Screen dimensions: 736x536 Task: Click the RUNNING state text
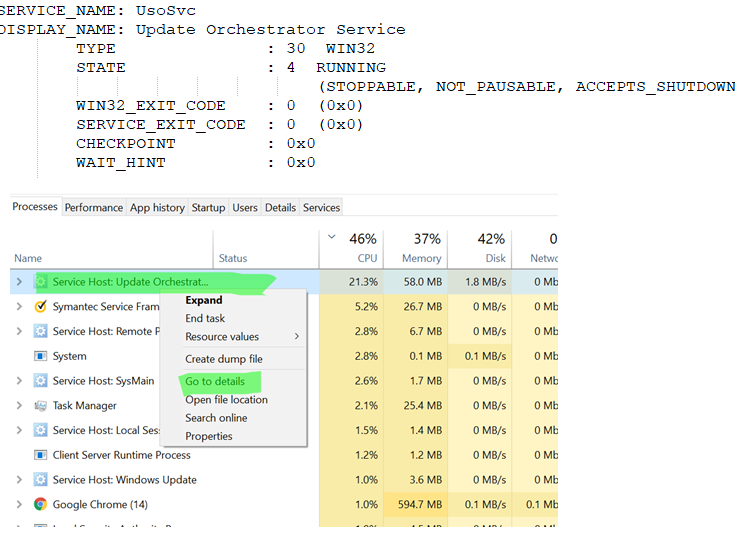tap(351, 68)
